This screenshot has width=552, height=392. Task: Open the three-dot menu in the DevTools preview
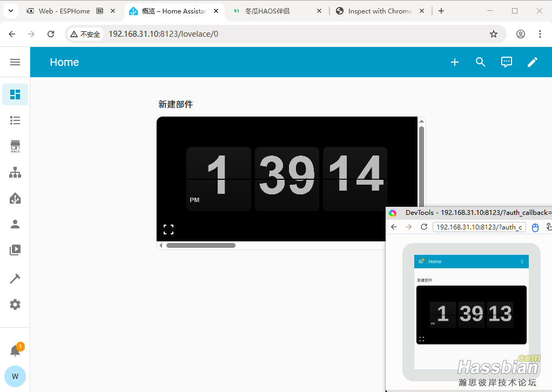[522, 261]
